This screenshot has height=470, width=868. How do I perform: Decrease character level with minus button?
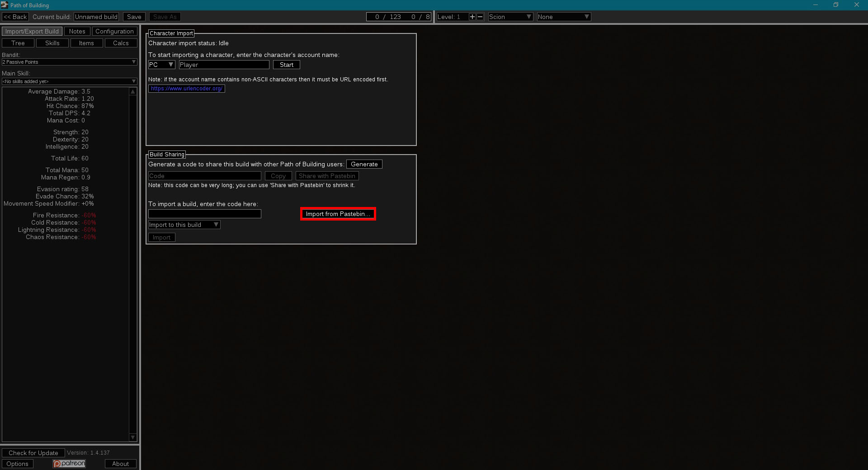[x=481, y=17]
